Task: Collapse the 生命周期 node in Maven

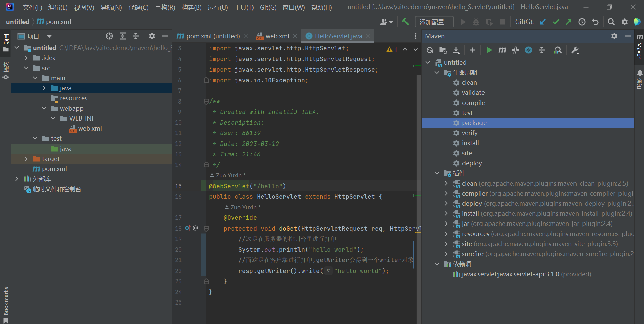Action: [x=437, y=73]
